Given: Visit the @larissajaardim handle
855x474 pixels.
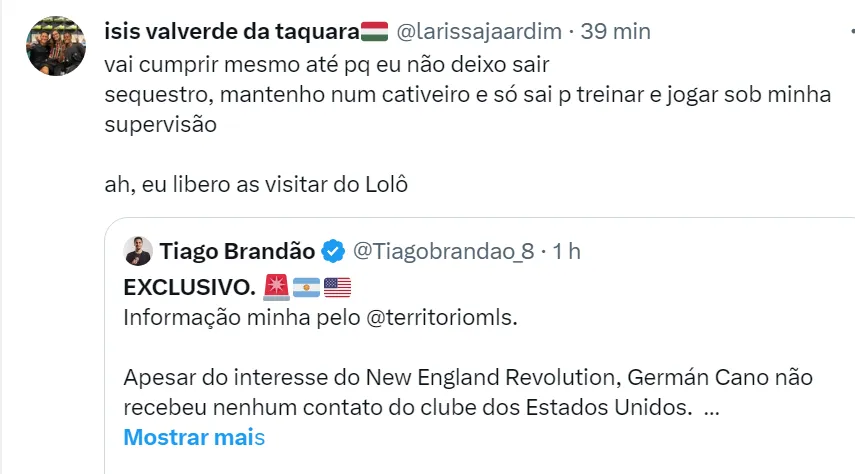Looking at the screenshot, I should pyautogui.click(x=481, y=32).
